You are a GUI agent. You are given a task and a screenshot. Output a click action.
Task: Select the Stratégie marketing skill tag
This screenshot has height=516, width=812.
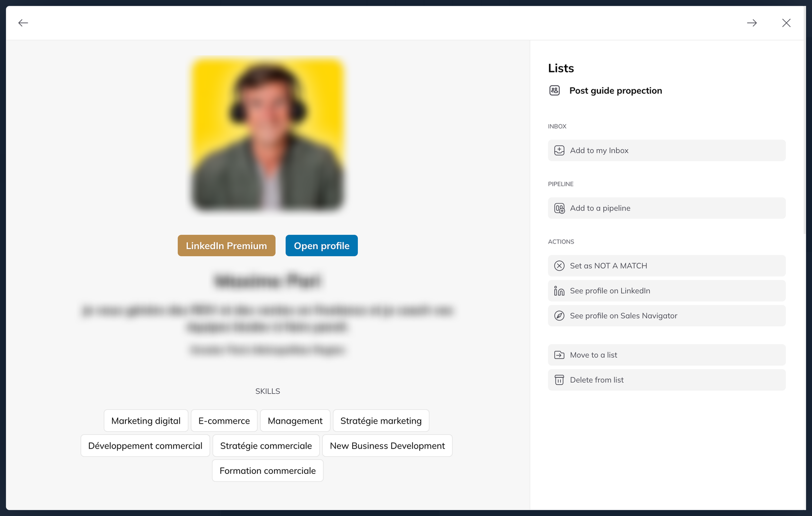coord(381,421)
